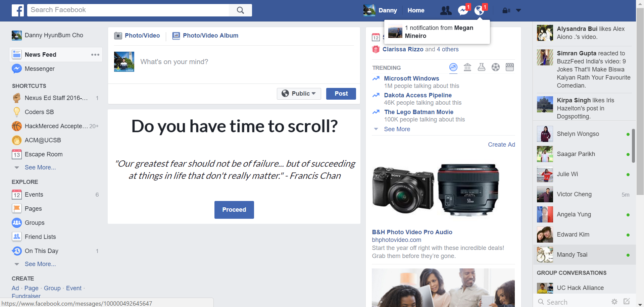Click new message compose icon in chat
The image size is (644, 307).
click(x=627, y=301)
